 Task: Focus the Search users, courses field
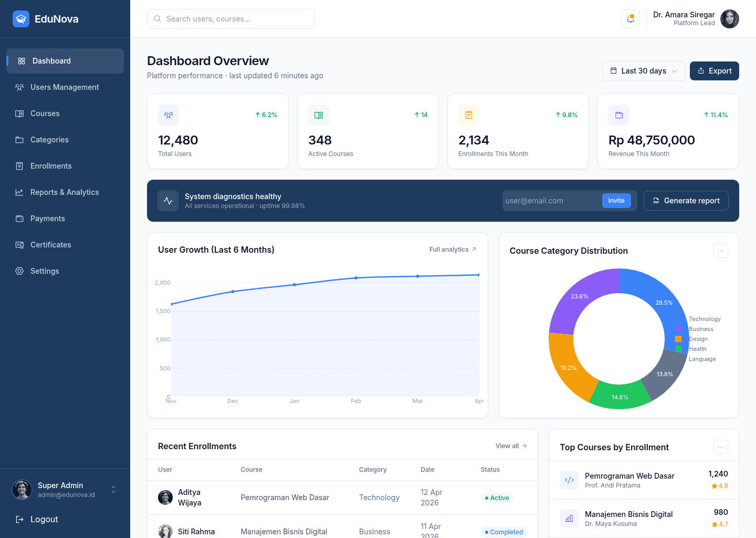click(231, 19)
